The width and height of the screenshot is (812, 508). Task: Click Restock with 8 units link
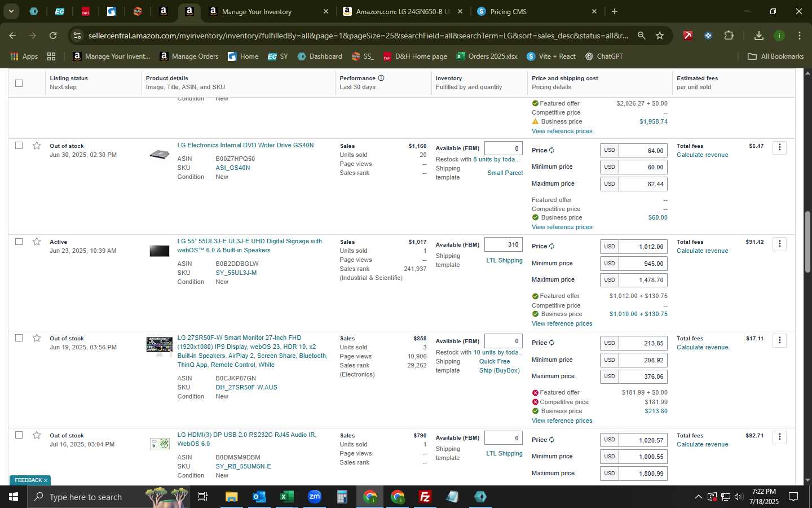coord(496,159)
